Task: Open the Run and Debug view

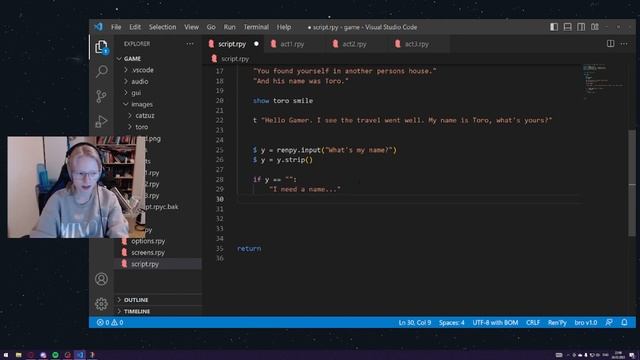Action: 101,121
